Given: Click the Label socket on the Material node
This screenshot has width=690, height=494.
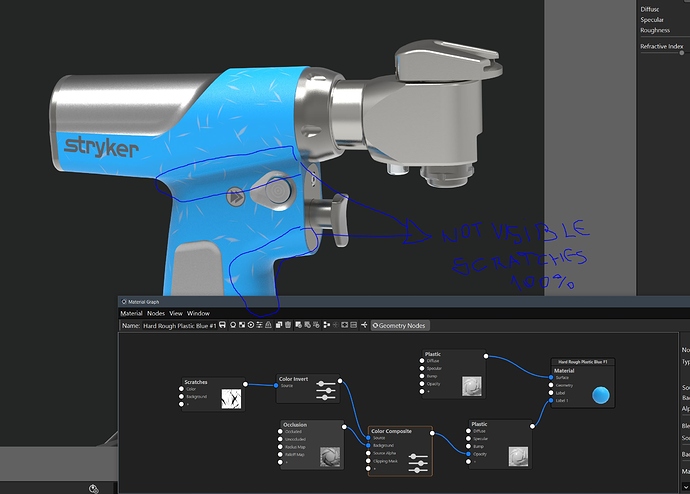Looking at the screenshot, I should coord(551,393).
